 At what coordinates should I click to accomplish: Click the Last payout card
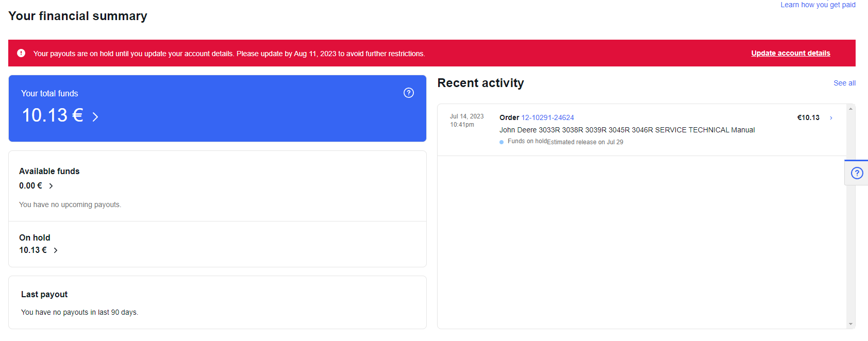tap(217, 302)
